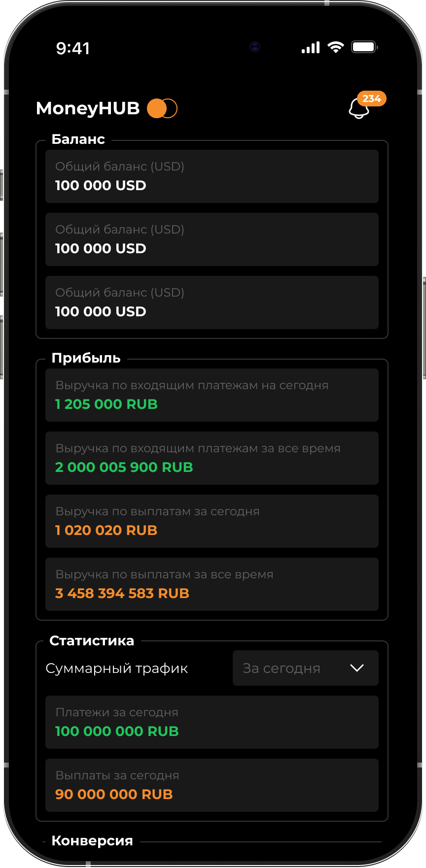Viewport: 426px width, 868px height.
Task: Select 'Выручка по входящим платежам на сегодня' card
Action: [x=212, y=395]
